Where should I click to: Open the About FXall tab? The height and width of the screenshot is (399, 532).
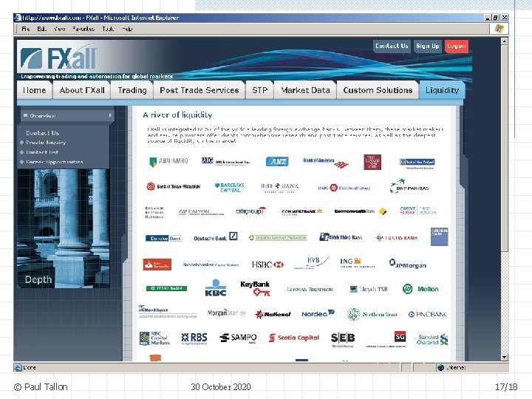(x=82, y=90)
